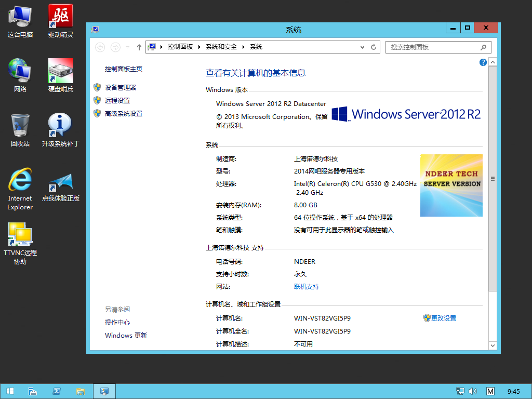Open PowerShell from the taskbar
532x399 pixels.
pos(56,391)
